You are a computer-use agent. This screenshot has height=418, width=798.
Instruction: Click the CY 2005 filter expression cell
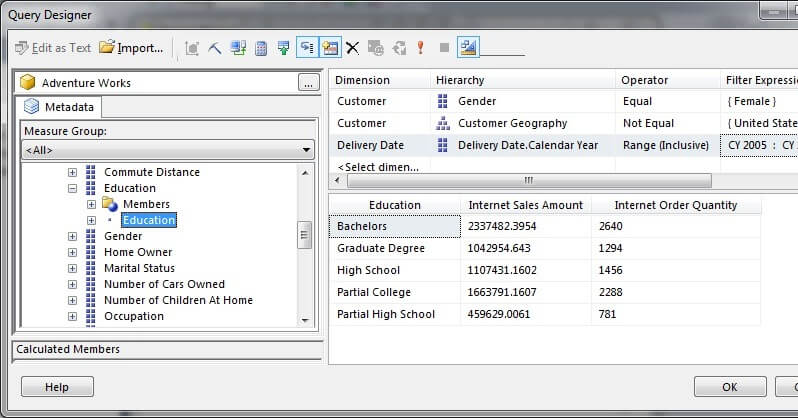coord(759,145)
